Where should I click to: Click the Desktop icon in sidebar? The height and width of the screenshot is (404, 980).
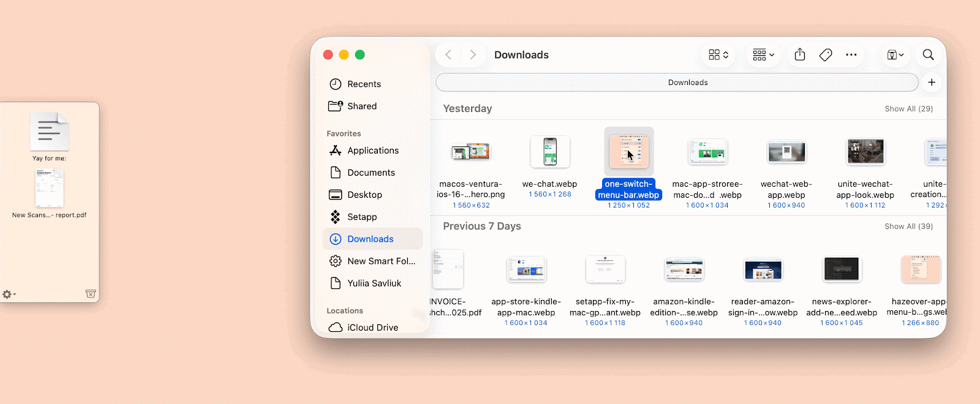click(x=336, y=195)
